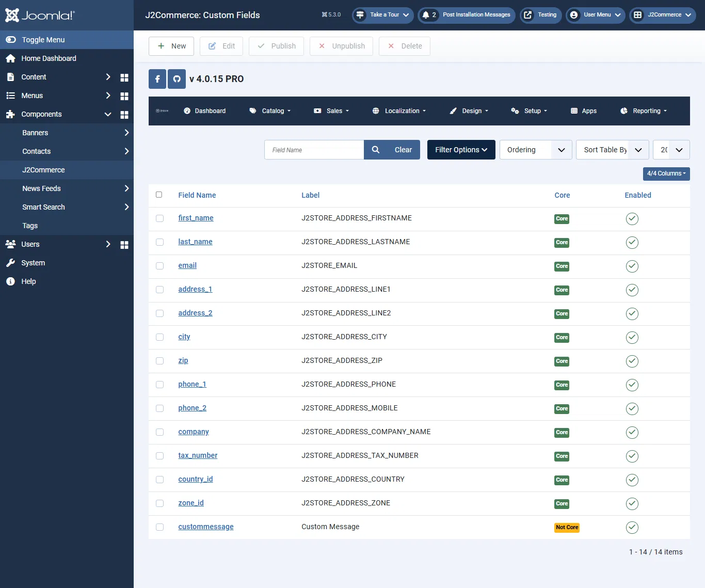Toggle enabled status for first_name
This screenshot has height=588, width=705.
click(x=632, y=219)
